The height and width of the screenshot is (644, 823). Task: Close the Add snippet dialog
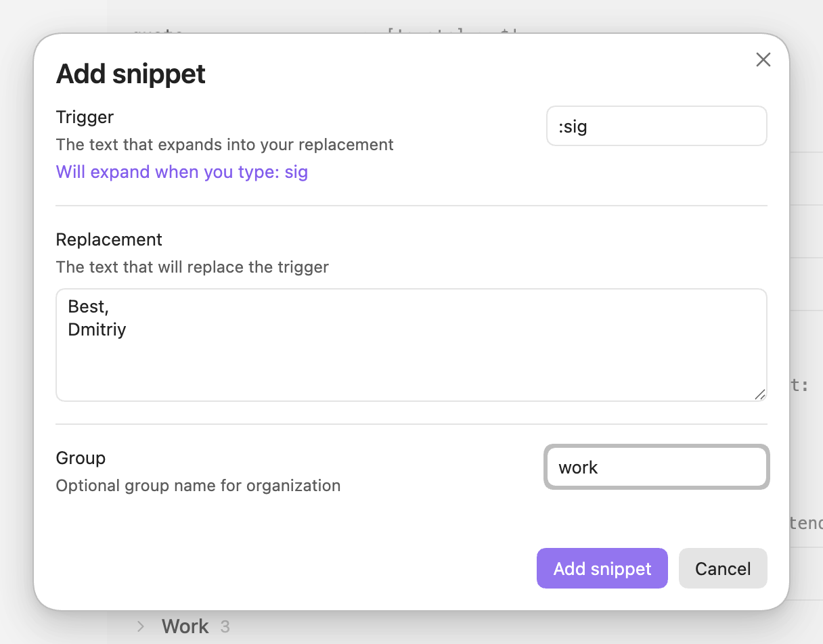pos(763,60)
